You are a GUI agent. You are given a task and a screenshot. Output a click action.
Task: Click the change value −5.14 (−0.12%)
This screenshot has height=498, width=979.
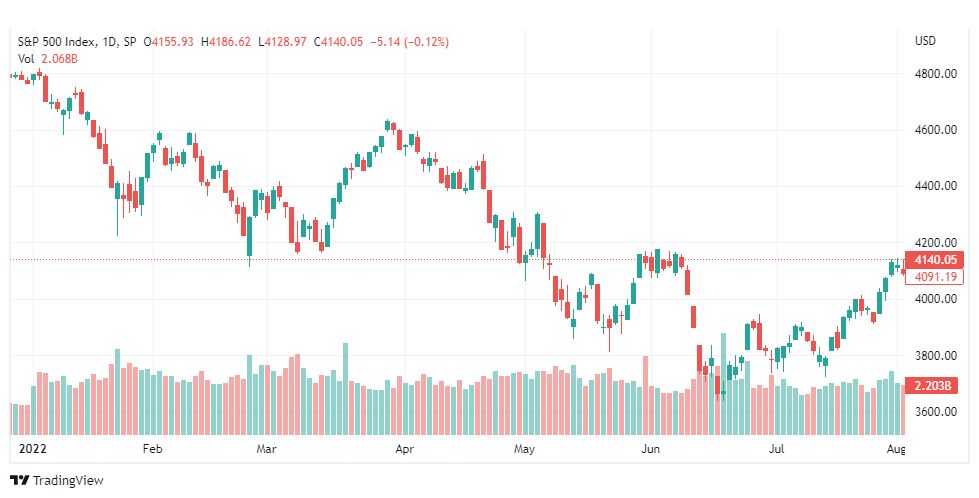click(x=410, y=42)
